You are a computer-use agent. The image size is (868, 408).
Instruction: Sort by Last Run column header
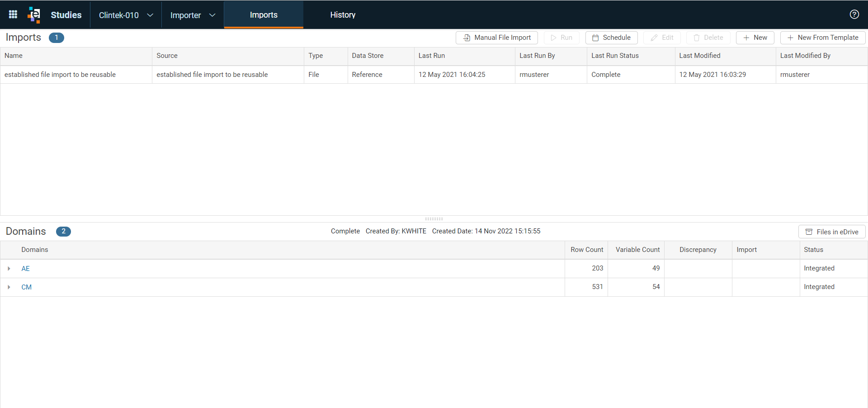coord(464,56)
